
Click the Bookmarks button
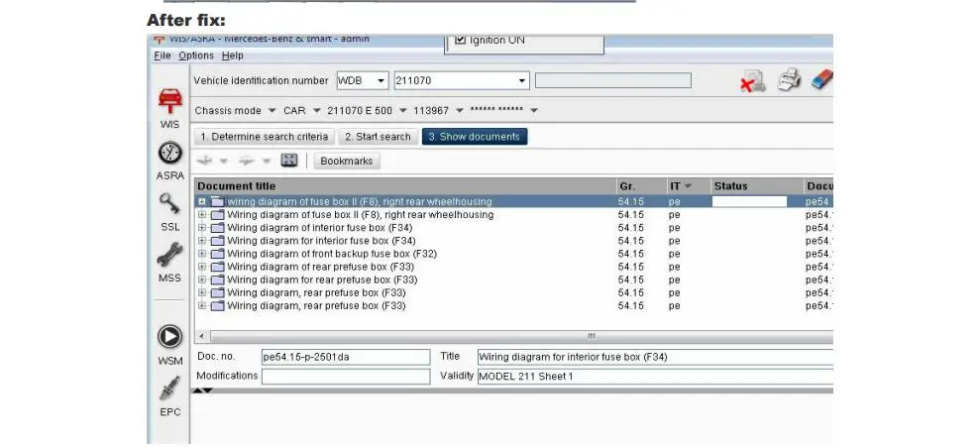(x=346, y=162)
